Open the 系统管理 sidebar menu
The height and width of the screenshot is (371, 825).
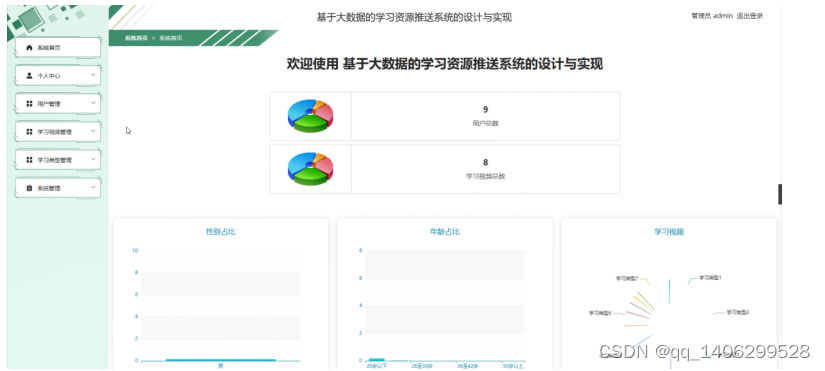tap(58, 188)
